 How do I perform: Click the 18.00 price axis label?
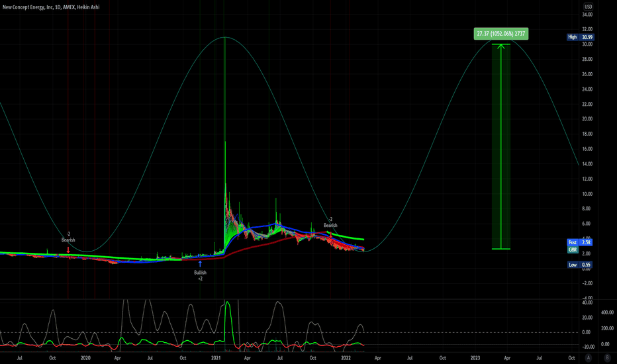[587, 134]
